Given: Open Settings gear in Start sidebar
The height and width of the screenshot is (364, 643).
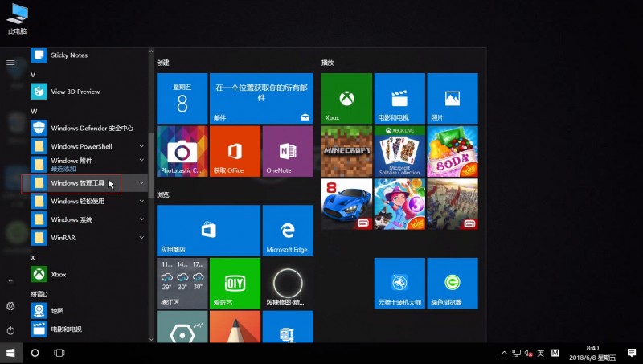Looking at the screenshot, I should tap(10, 306).
